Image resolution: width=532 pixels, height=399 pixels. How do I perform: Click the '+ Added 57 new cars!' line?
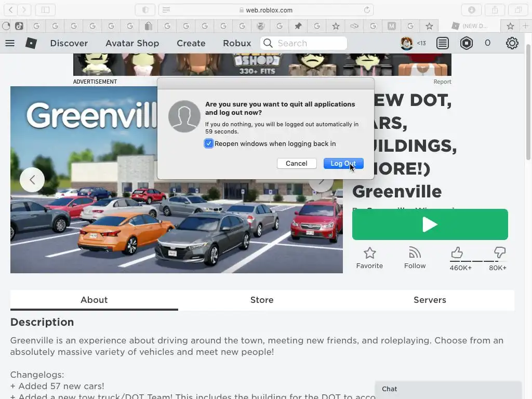[x=57, y=386]
